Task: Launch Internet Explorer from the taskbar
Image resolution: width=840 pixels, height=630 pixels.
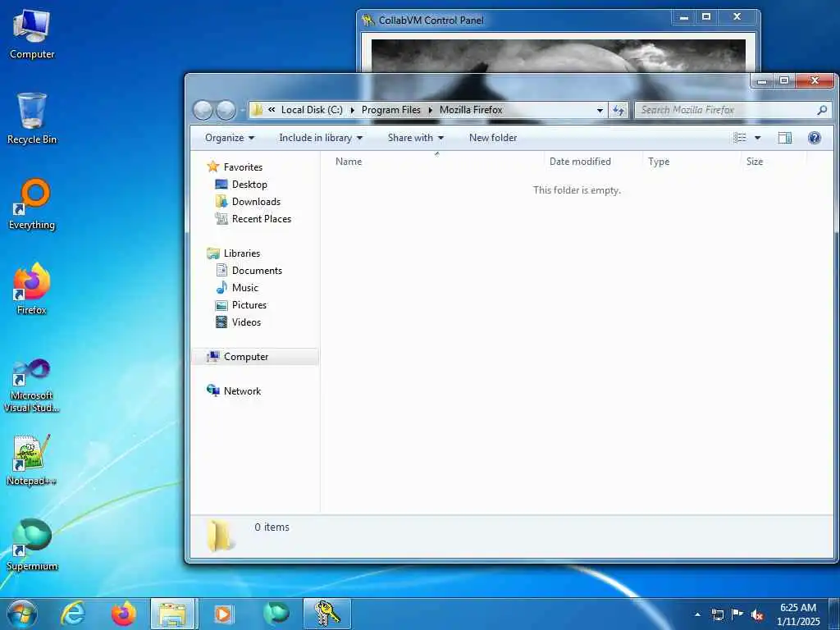Action: click(x=73, y=614)
